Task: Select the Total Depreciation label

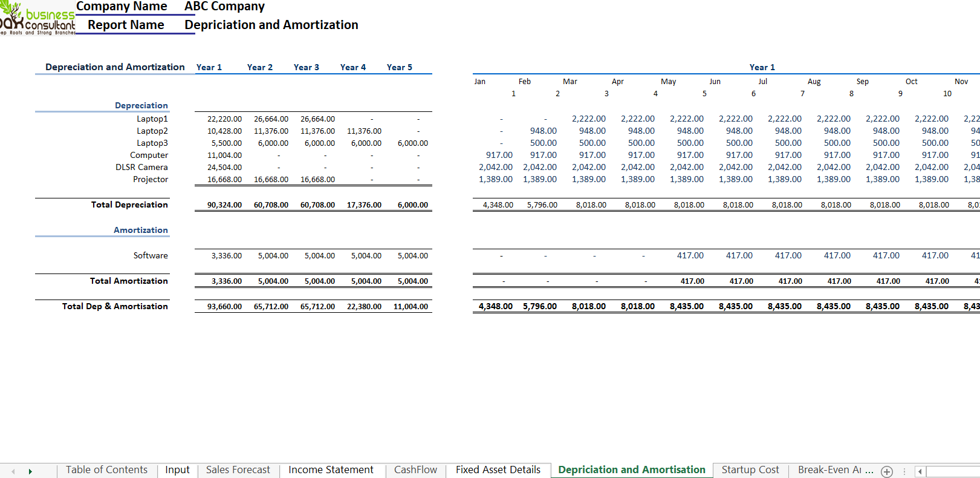Action: tap(129, 205)
